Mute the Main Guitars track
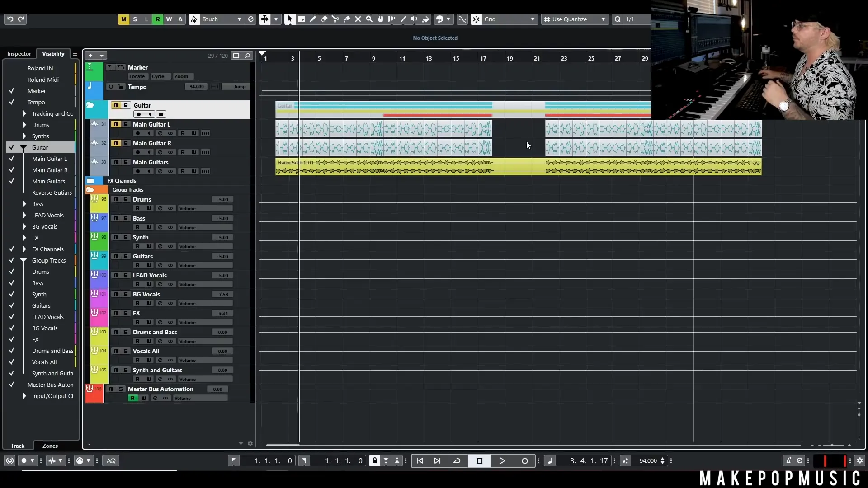This screenshot has height=488, width=868. [116, 162]
